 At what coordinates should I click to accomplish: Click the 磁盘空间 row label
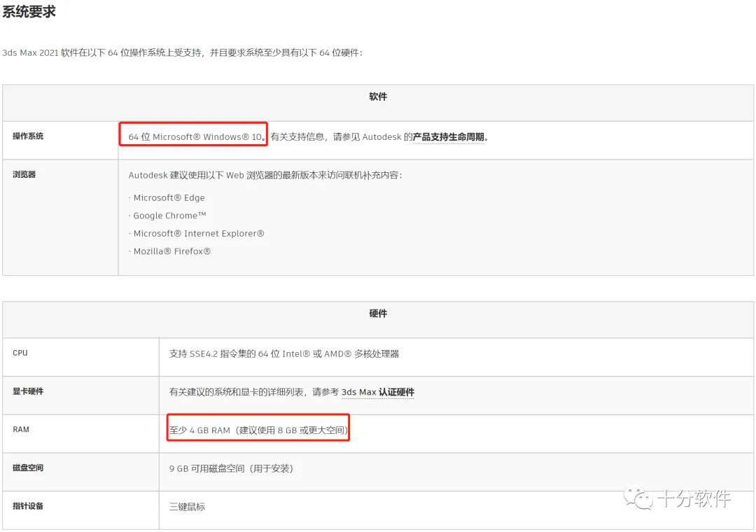tap(28, 468)
